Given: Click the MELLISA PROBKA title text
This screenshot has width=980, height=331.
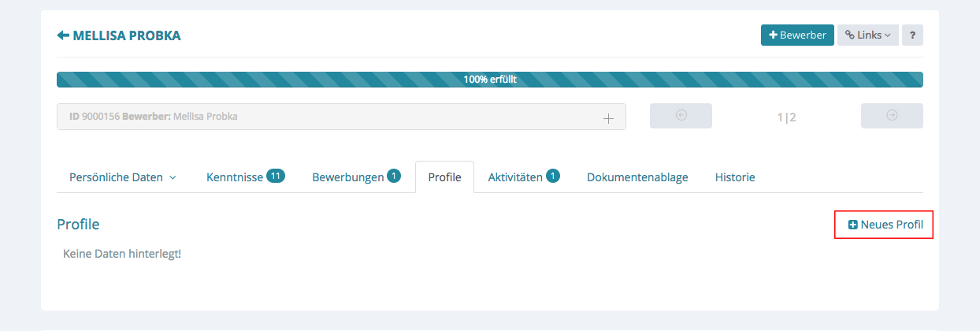Looking at the screenshot, I should pyautogui.click(x=126, y=35).
